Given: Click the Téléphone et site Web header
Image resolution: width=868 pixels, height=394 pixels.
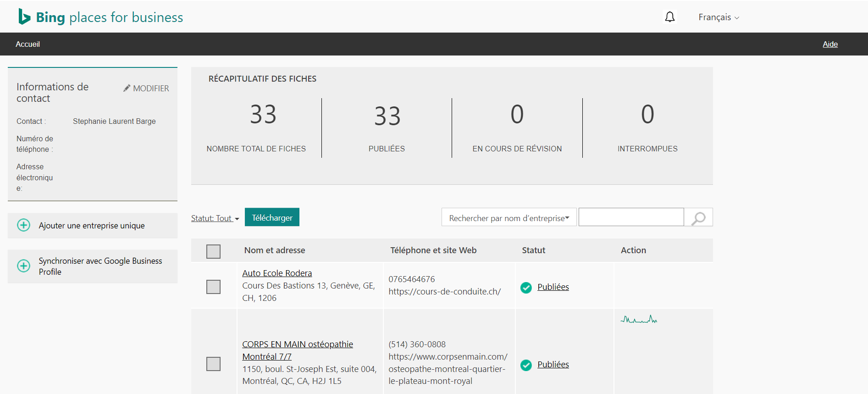Looking at the screenshot, I should coord(433,250).
